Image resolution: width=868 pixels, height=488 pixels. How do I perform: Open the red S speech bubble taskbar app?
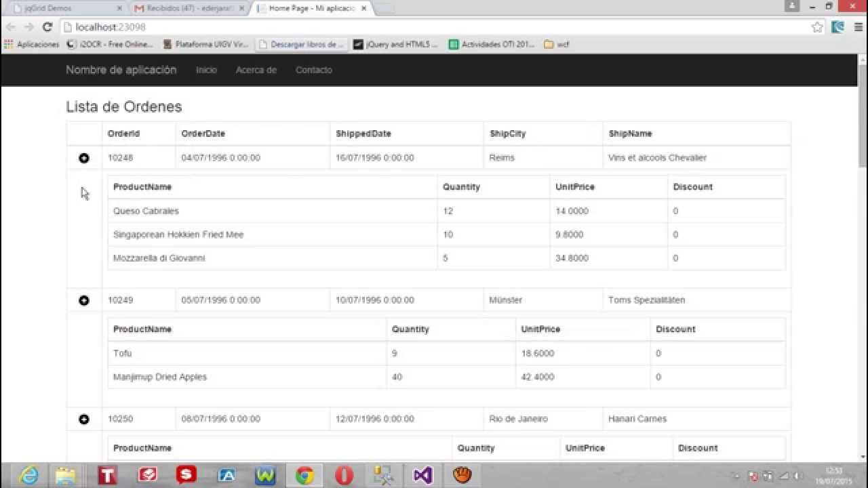(x=186, y=475)
